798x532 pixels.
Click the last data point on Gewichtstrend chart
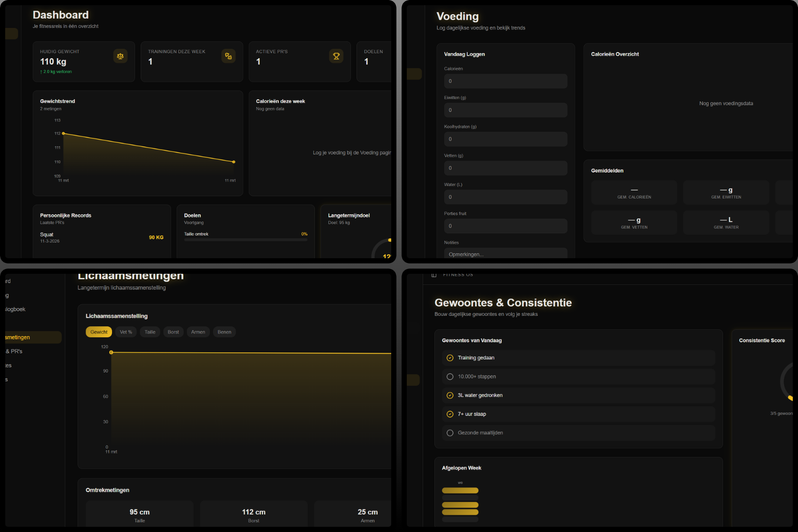234,162
